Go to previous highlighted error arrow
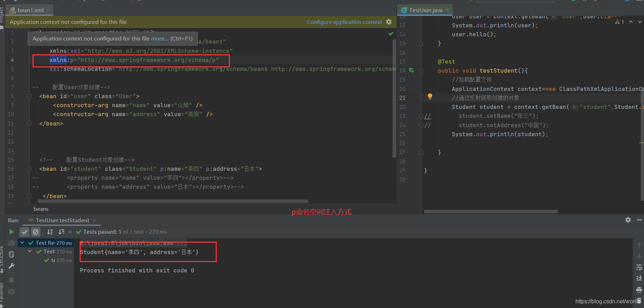 (631, 22)
